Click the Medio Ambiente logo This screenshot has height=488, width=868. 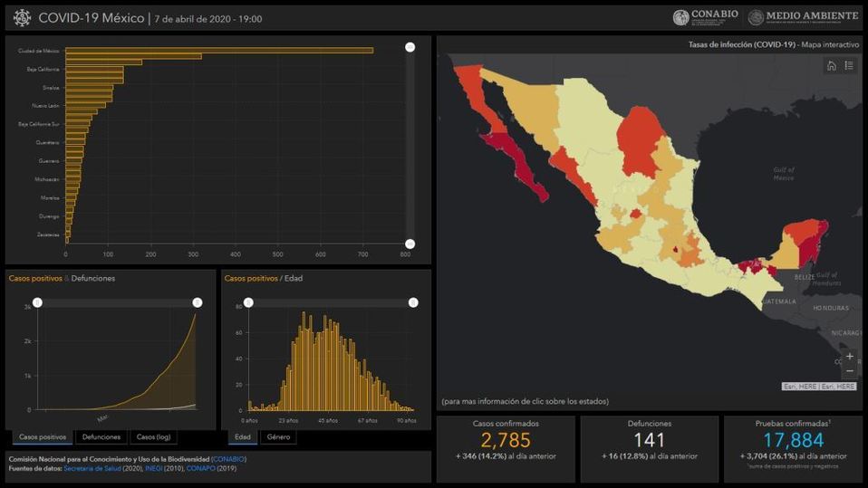804,17
